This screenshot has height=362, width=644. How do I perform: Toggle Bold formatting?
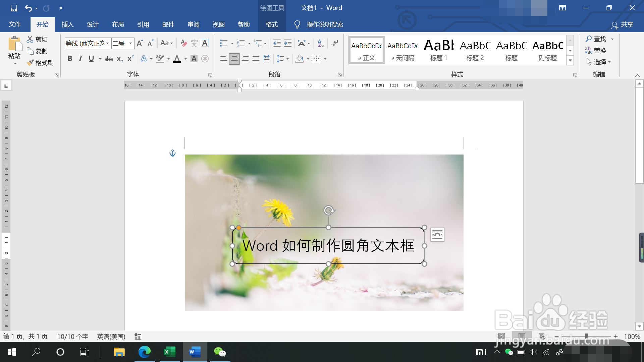[x=70, y=59]
